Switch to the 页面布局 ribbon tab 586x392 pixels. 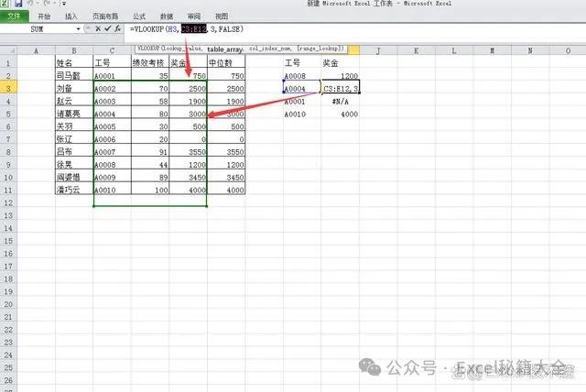click(105, 16)
